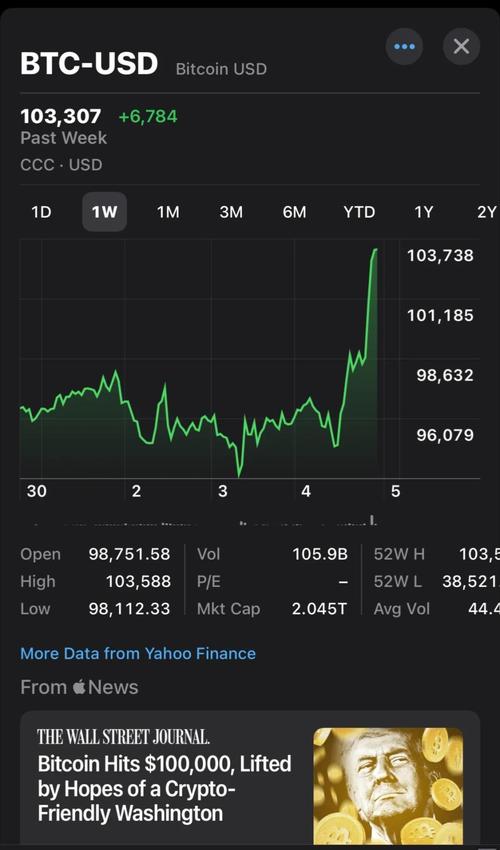
Task: Switch chart to 3M range
Action: [x=231, y=212]
